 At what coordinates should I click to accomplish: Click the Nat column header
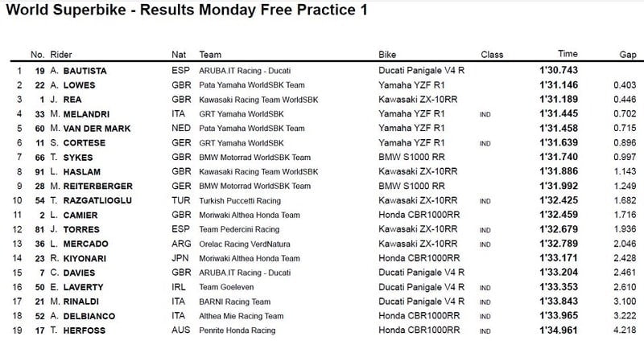click(x=179, y=55)
